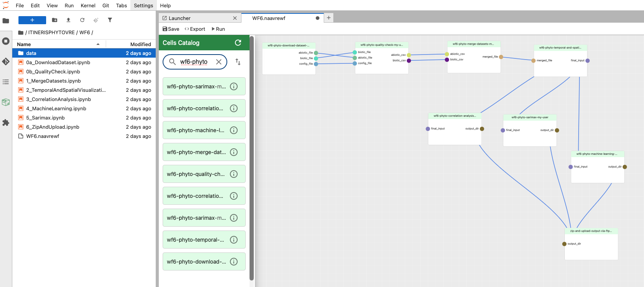
Task: Toggle the file filter funnel icon
Action: [110, 20]
